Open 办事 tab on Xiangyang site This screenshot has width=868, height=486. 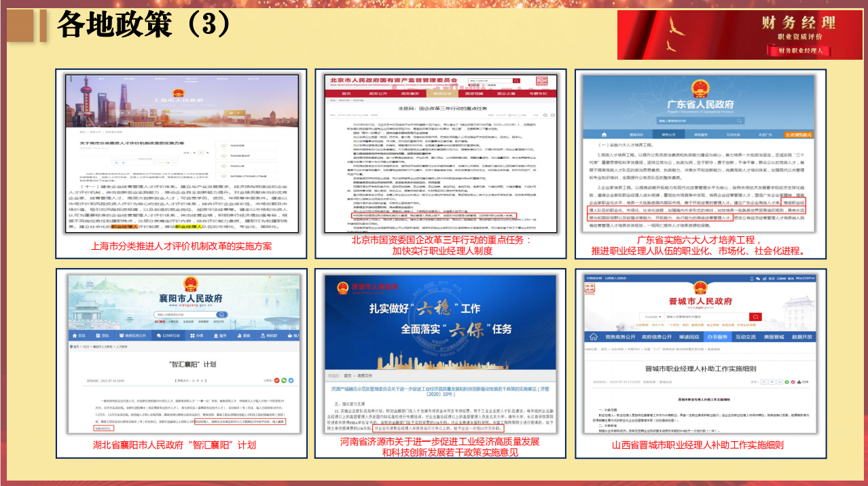click(x=197, y=335)
